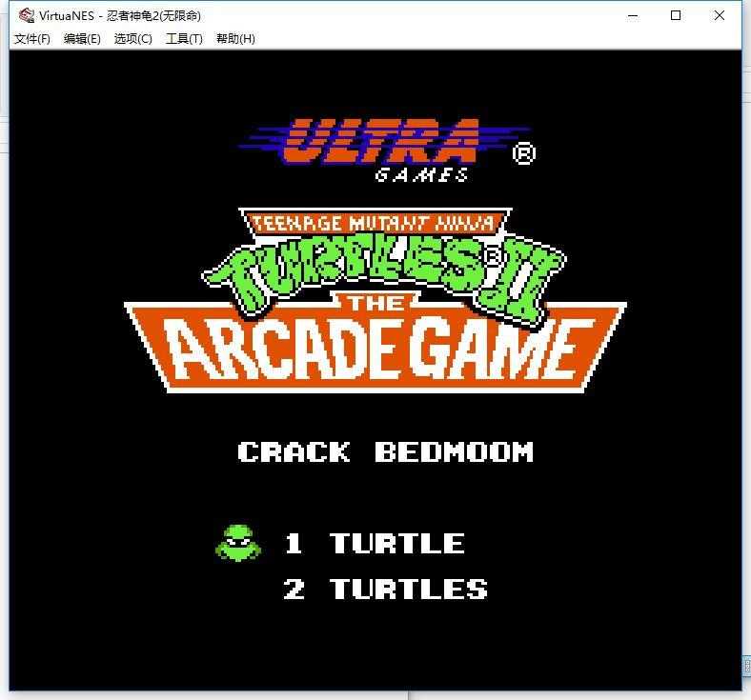Open the 帮助(H) menu

[235, 39]
